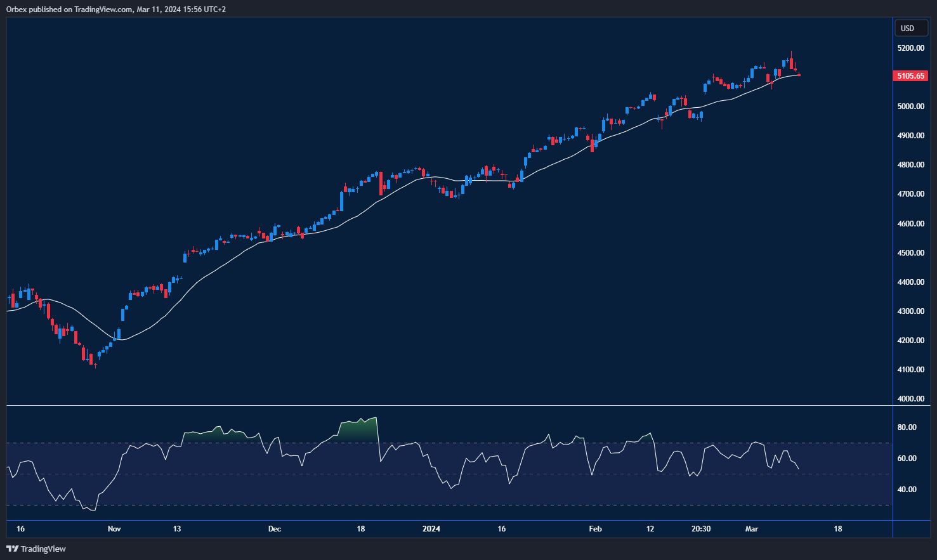The image size is (937, 560).
Task: Select the Dec label on time axis
Action: (x=274, y=529)
